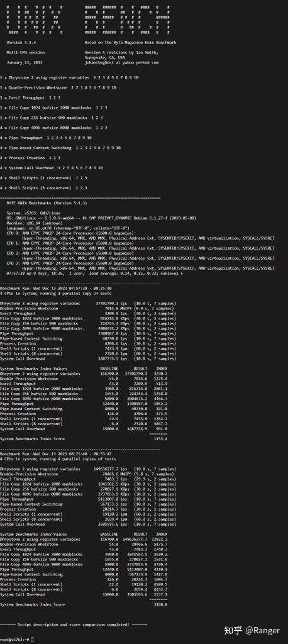
Task: Select 'System: v5763: GNU/Linux' line
Action: point(33,213)
